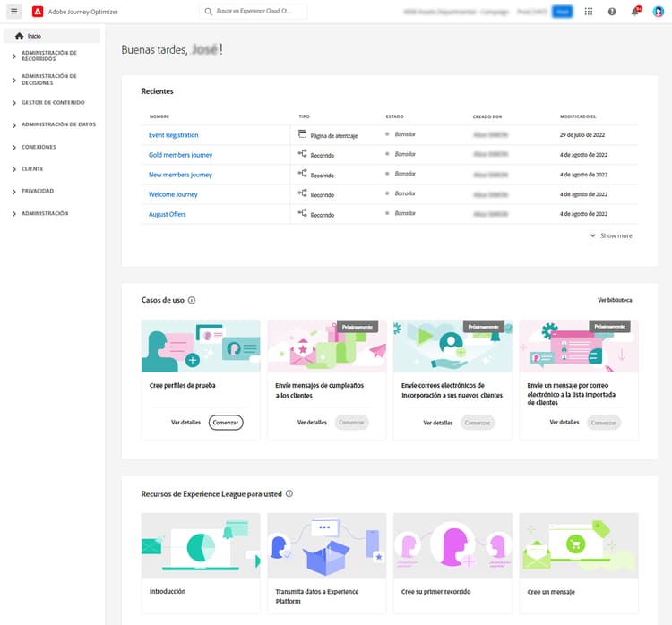Click the Nombre column header
The width and height of the screenshot is (672, 625).
click(x=159, y=116)
